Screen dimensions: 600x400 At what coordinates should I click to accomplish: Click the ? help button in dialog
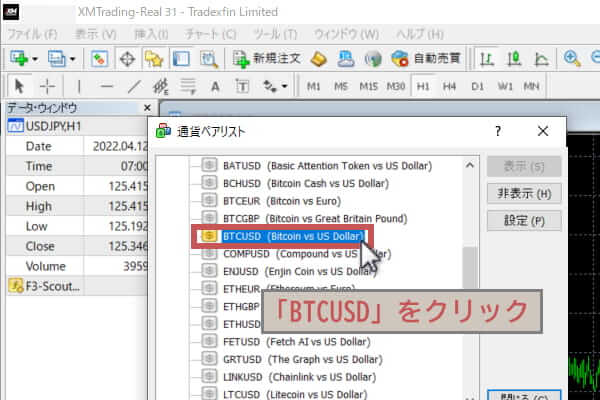tap(497, 131)
